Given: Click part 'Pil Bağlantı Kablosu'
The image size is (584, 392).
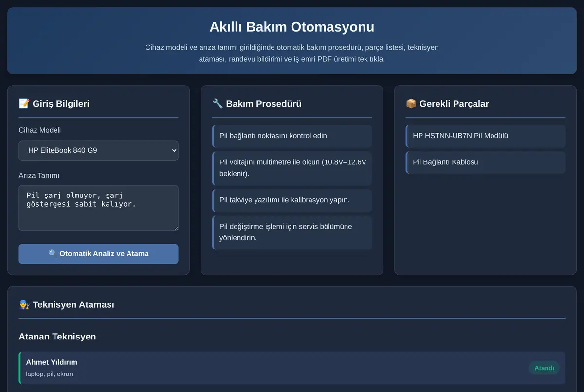Looking at the screenshot, I should click(x=485, y=162).
